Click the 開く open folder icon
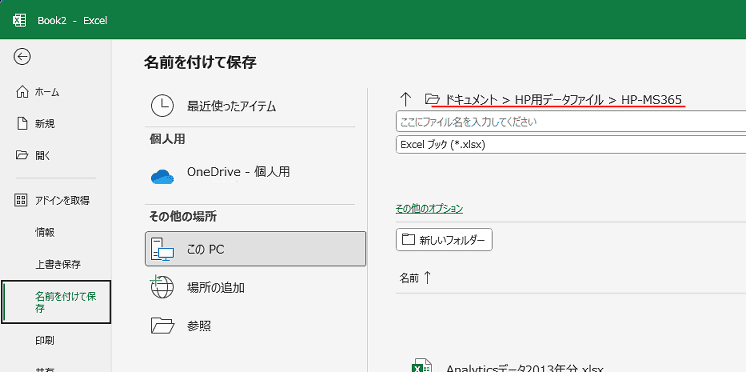Image resolution: width=746 pixels, height=372 pixels. click(22, 155)
